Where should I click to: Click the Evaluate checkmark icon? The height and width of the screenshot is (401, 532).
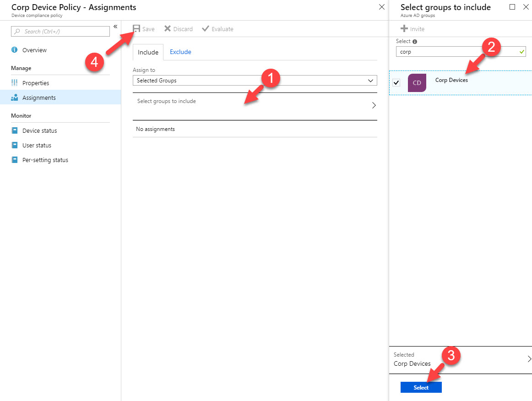point(205,28)
